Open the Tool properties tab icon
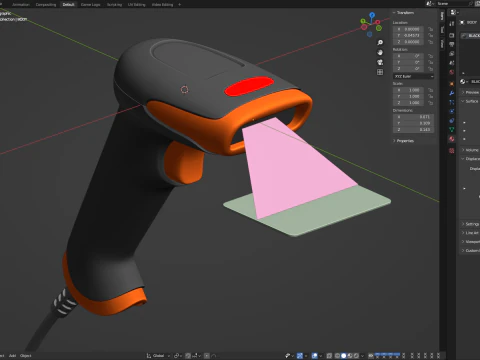Image resolution: width=480 pixels, height=360 pixels. (452, 23)
